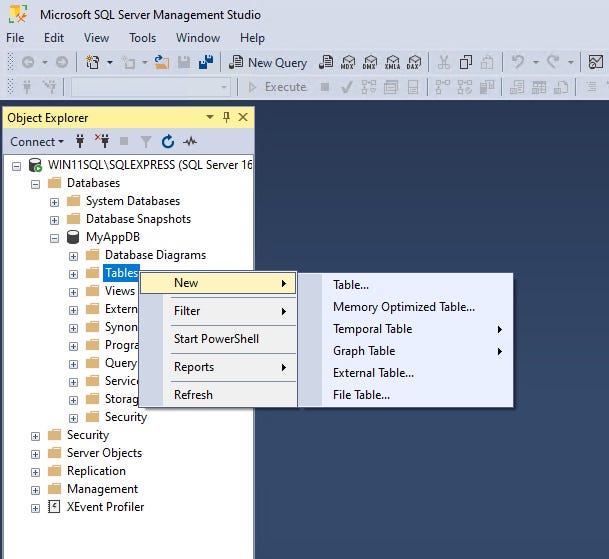
Task: Click the Activity Monitor icon in toolbar
Action: click(x=596, y=62)
